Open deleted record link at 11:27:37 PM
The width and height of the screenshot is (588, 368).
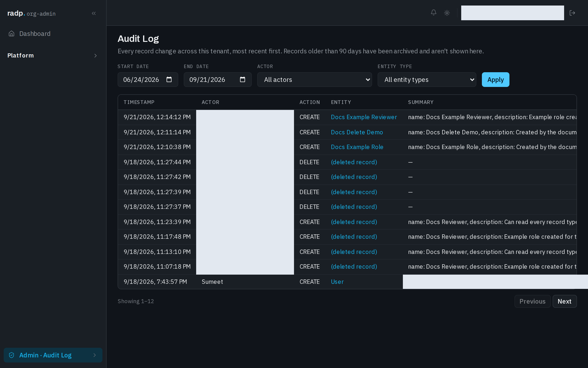(x=354, y=207)
